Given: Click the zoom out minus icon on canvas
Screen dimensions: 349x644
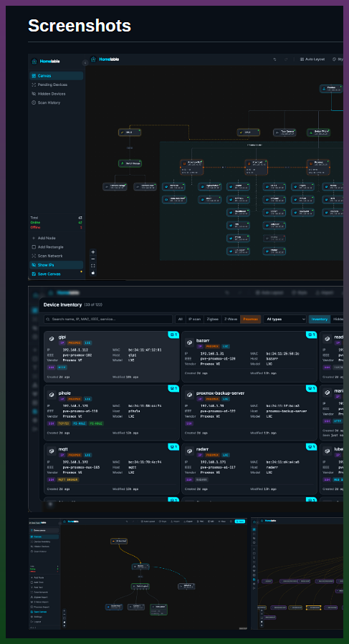Looking at the screenshot, I should pyautogui.click(x=93, y=259).
